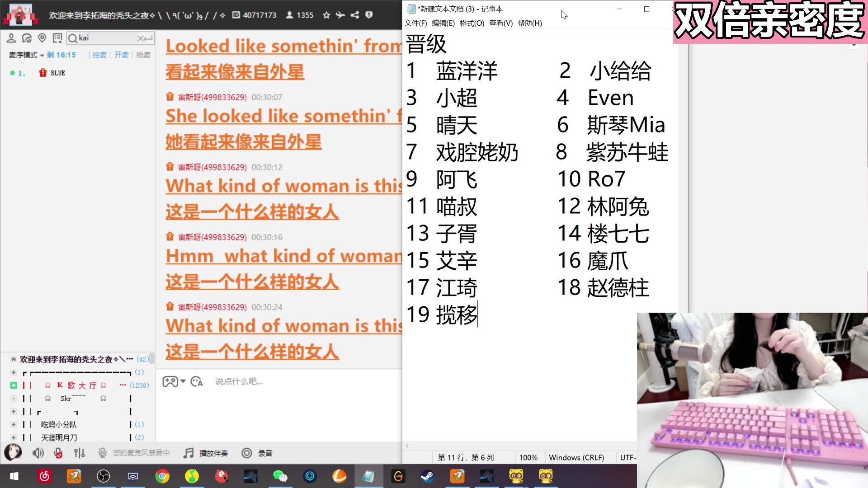
Task: Click the 开麦 link
Action: (x=120, y=55)
